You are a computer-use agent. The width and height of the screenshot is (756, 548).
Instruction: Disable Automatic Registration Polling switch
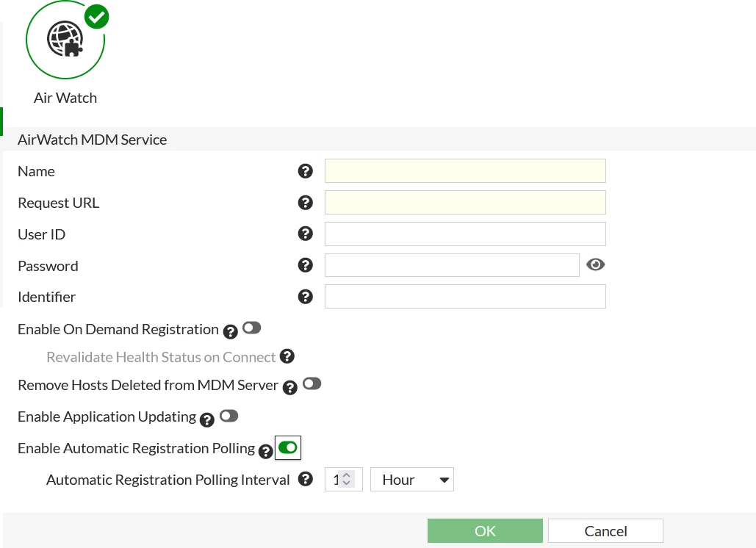point(288,448)
